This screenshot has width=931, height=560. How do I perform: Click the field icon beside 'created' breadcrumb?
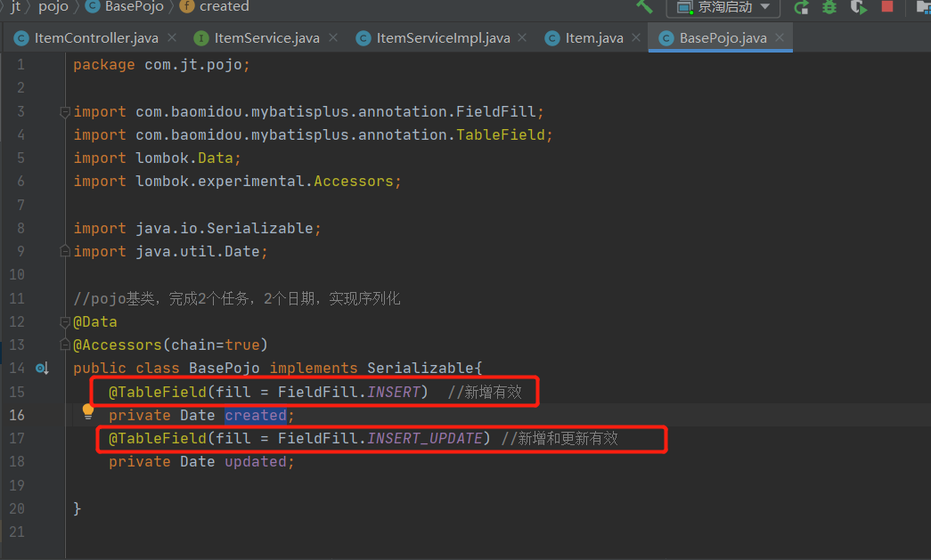pyautogui.click(x=186, y=6)
